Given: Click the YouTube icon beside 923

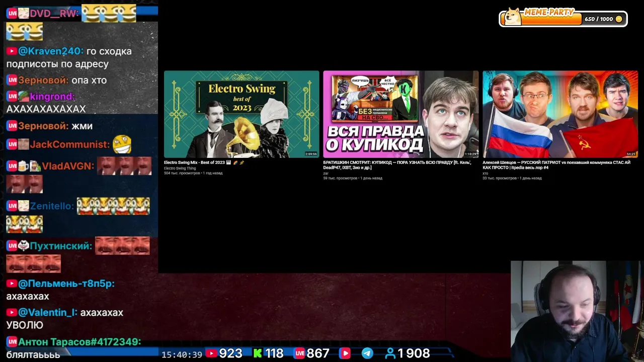Looking at the screenshot, I should [x=211, y=353].
